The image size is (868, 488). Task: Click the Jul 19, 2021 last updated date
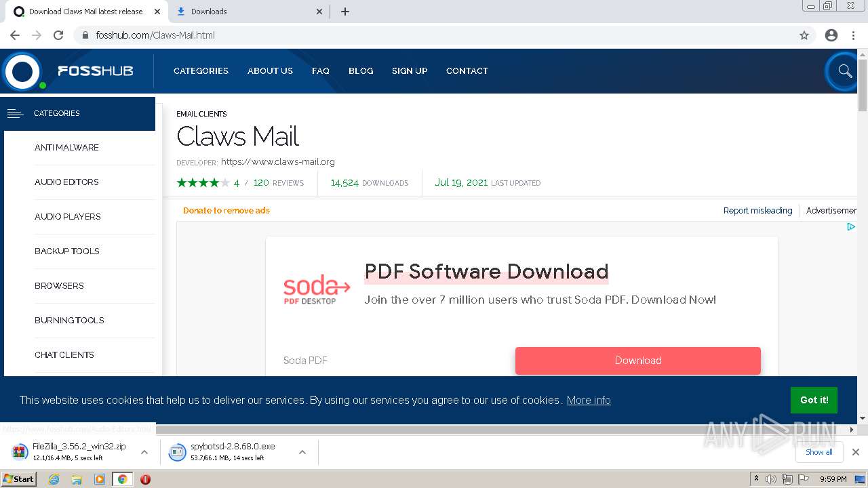461,183
